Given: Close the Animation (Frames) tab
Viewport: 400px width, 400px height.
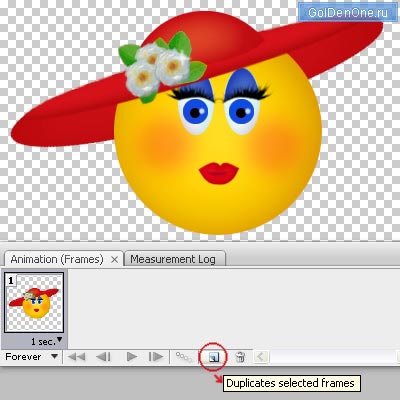Looking at the screenshot, I should [x=114, y=259].
